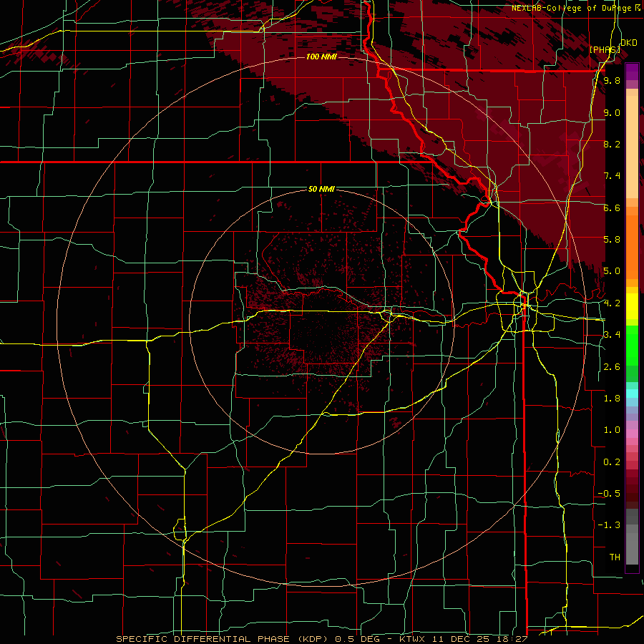This screenshot has width=644, height=644.
Task: Click the [PHAS] unit label
Action: 605,49
